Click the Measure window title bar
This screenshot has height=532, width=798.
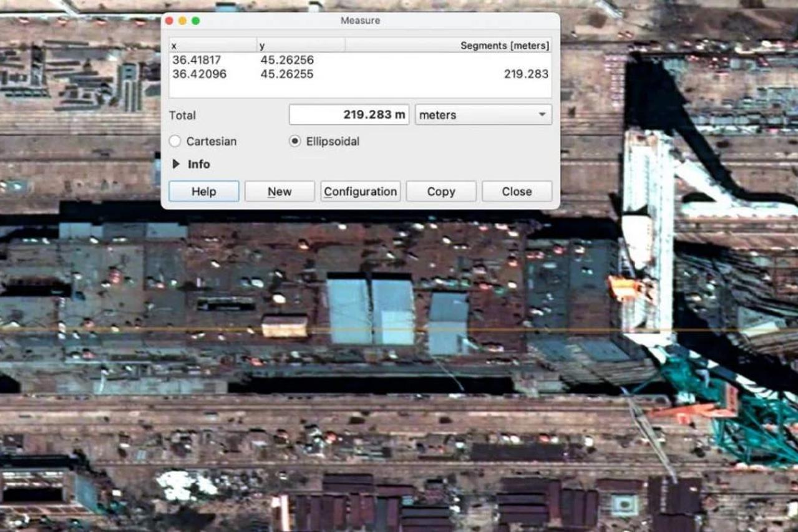360,21
